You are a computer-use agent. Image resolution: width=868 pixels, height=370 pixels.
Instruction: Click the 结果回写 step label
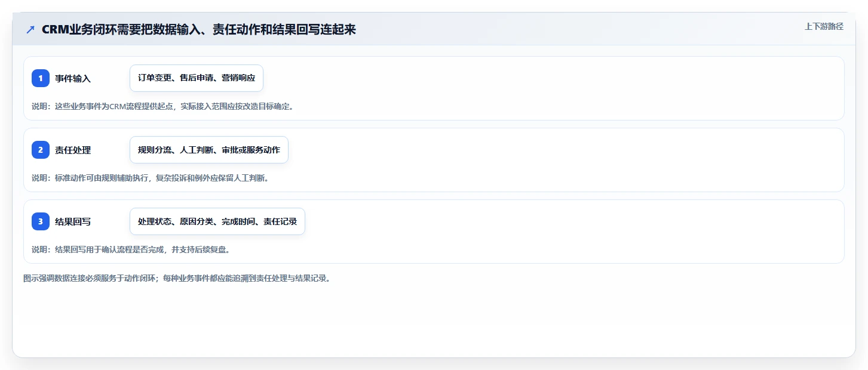pyautogui.click(x=73, y=221)
